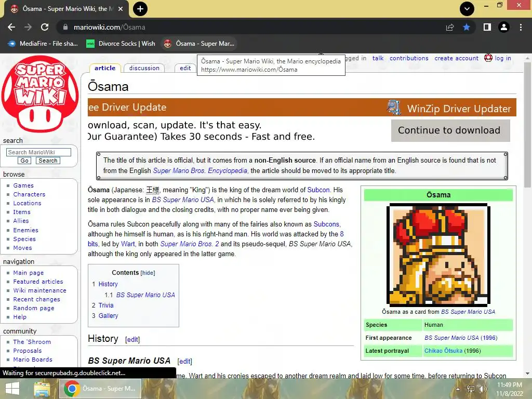This screenshot has width=532, height=399.
Task: Open Divorce Socks Wish bookmark
Action: [x=121, y=44]
